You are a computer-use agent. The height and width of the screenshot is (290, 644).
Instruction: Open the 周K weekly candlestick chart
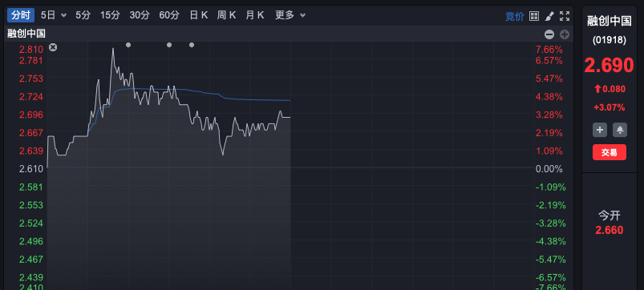(x=226, y=15)
